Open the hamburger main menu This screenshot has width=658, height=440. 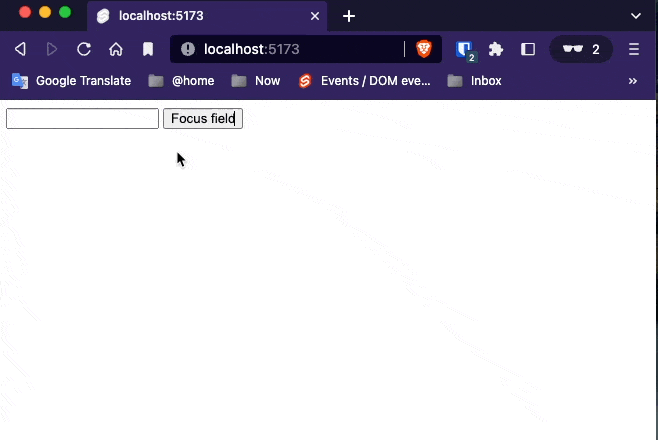[634, 49]
